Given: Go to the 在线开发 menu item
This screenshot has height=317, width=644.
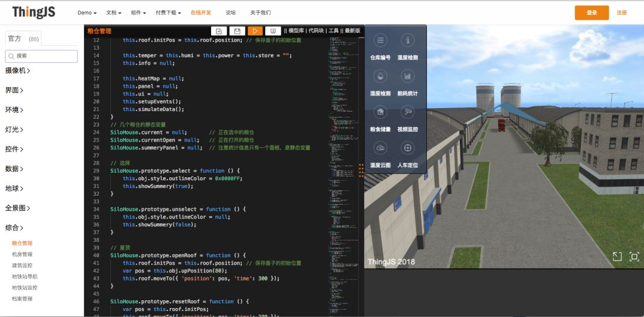Looking at the screenshot, I should (201, 13).
